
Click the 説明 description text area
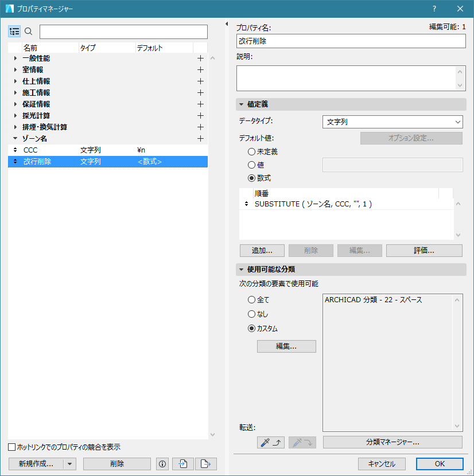click(351, 79)
